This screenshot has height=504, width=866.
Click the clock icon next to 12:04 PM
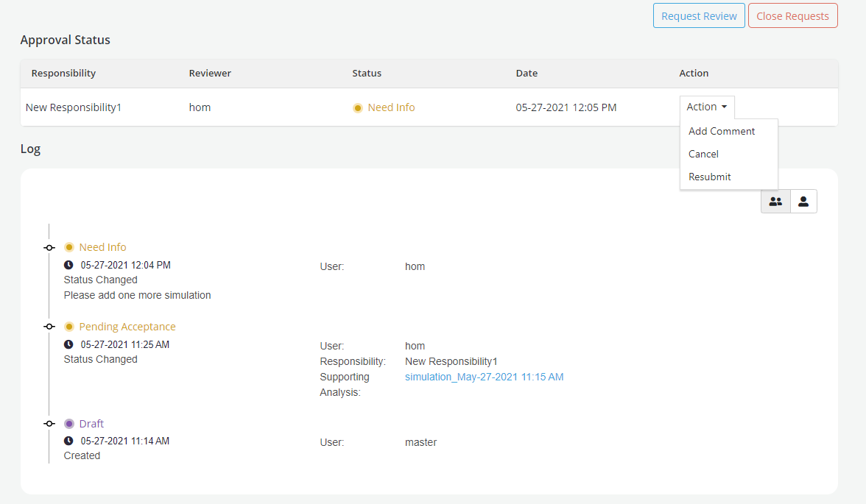68,265
